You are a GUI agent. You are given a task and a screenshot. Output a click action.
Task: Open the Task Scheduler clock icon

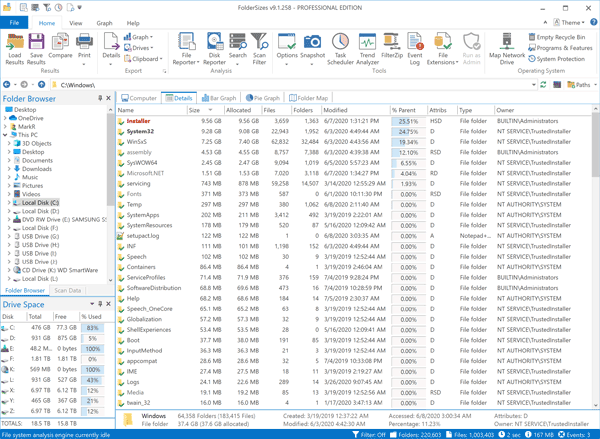coord(340,49)
